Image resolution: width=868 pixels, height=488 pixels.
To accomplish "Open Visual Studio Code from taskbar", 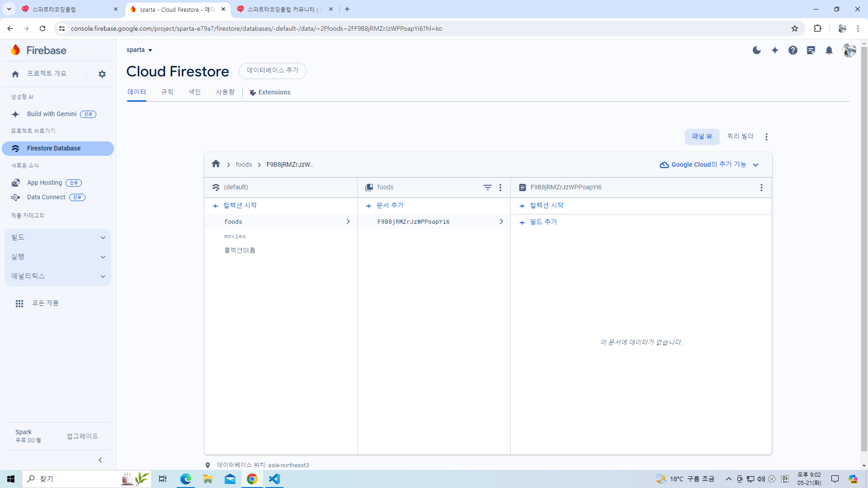I will coord(274,479).
